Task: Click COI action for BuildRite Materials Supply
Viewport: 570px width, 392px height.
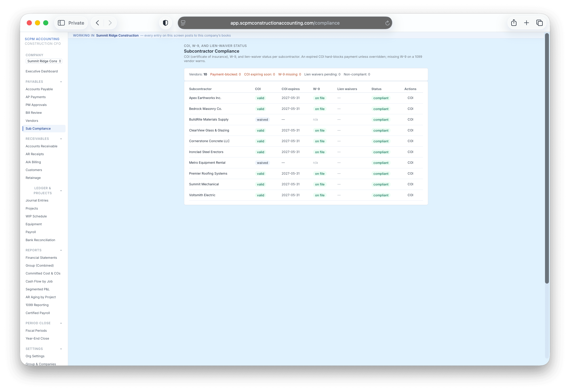Action: 410,120
